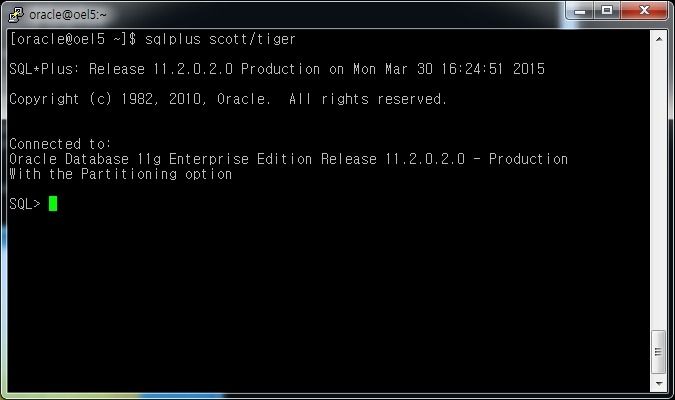Click "With the Partitioning option" line
Screen dimensions: 675x400
[121, 174]
